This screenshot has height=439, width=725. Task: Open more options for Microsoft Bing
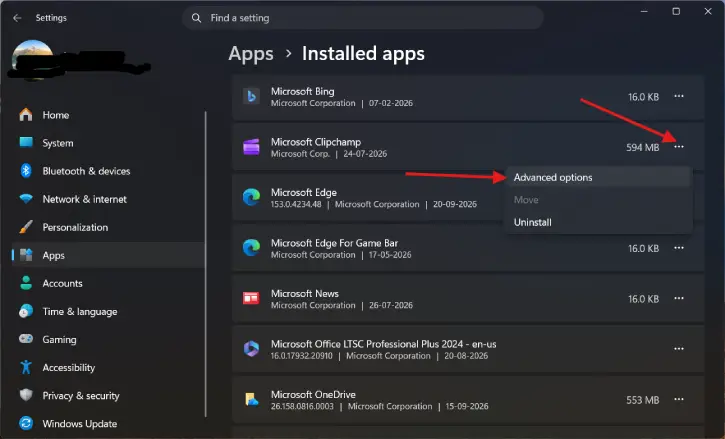pos(679,96)
